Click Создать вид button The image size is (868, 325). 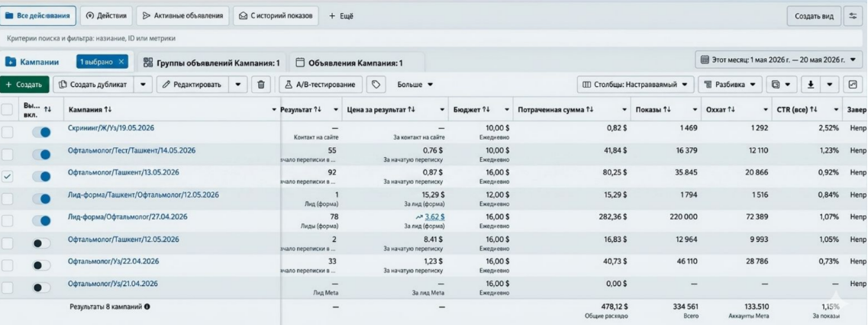click(x=814, y=16)
